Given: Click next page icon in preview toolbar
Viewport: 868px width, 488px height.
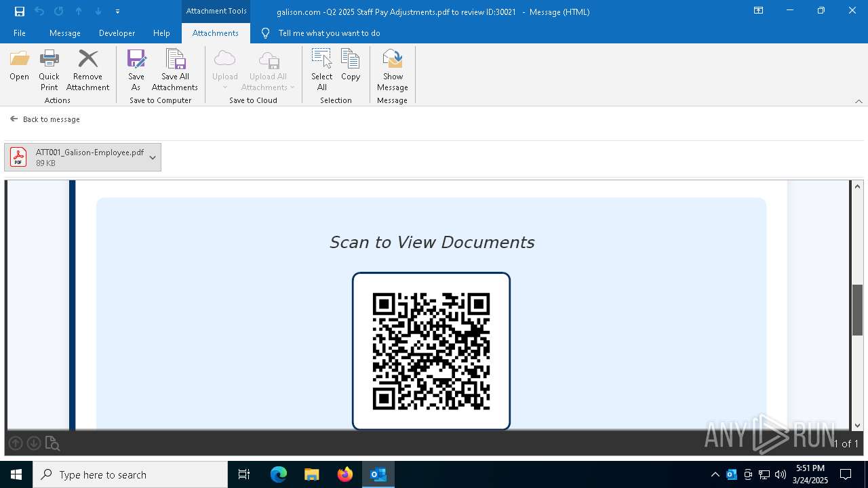Looking at the screenshot, I should pyautogui.click(x=34, y=443).
